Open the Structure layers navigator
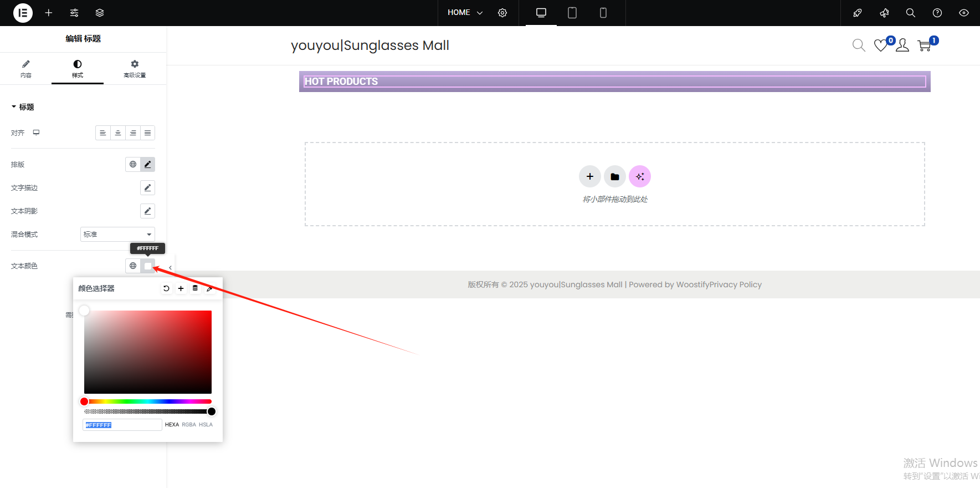980x488 pixels. pyautogui.click(x=100, y=13)
